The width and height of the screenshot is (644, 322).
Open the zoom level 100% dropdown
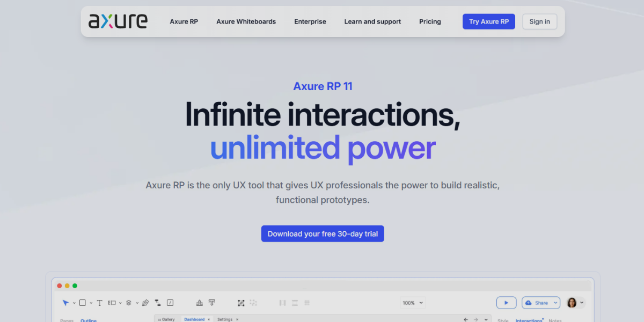point(412,303)
